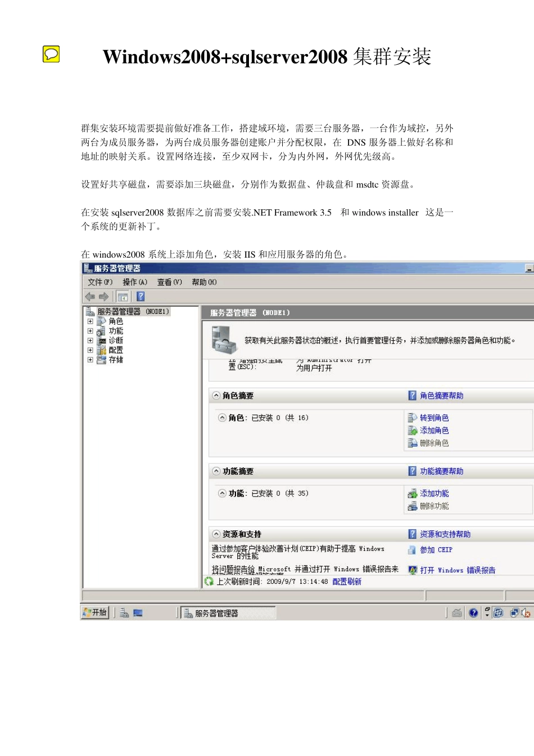Screen dimensions: 534x756
Task: Open the 帮助(H) menu
Action: 204,282
